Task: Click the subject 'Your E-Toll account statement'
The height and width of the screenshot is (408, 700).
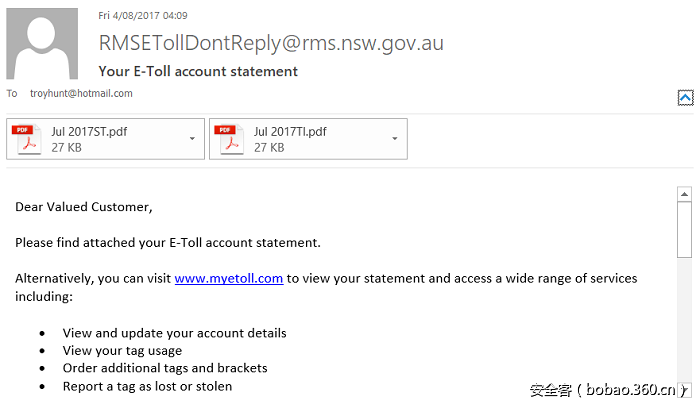Action: (x=198, y=71)
